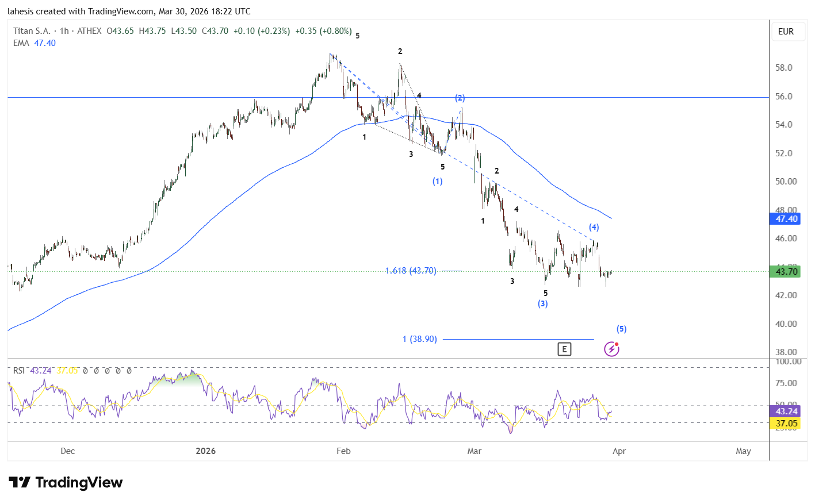Click the blue (4) wave label
Viewport: 815px width, 504px height.
point(594,227)
